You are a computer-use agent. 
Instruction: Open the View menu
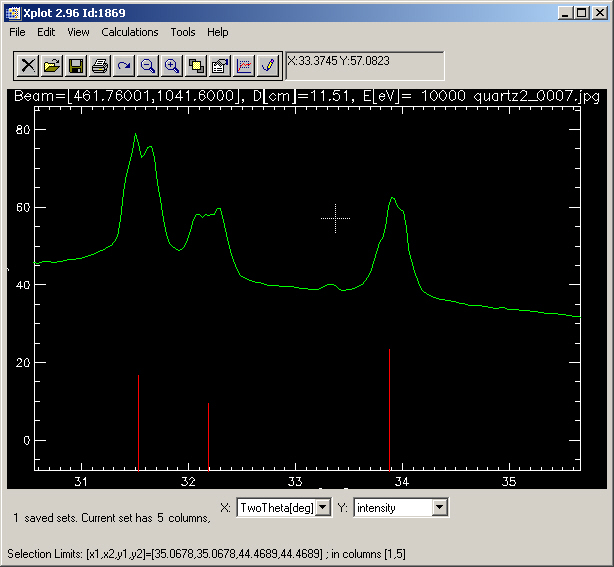(78, 32)
